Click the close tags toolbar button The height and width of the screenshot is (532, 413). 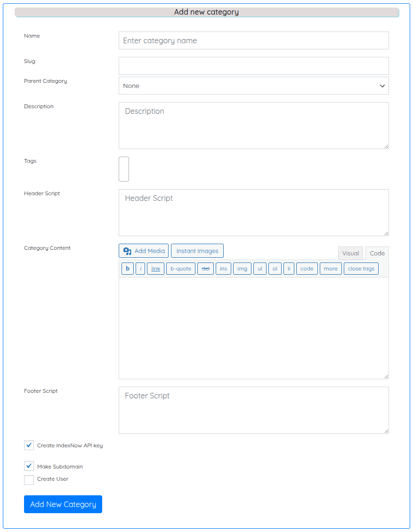361,269
